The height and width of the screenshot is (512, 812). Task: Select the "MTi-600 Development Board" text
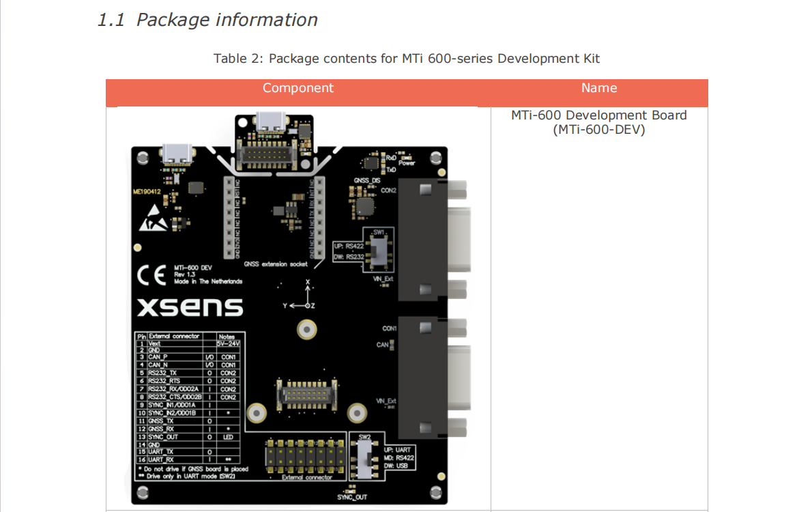click(598, 115)
